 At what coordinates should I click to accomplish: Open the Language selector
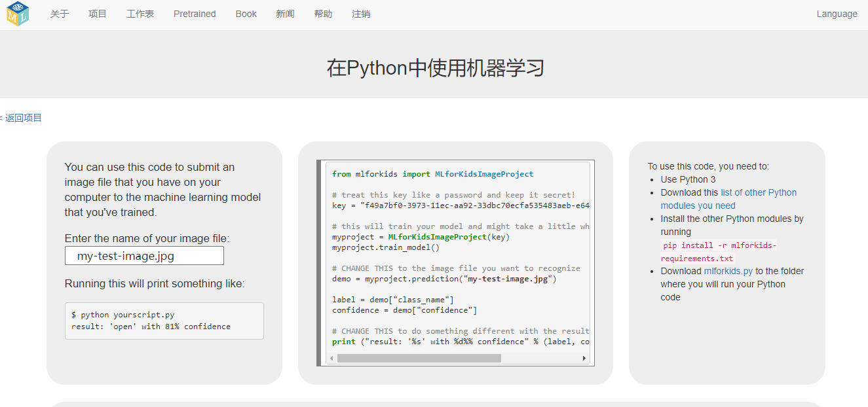(x=837, y=14)
